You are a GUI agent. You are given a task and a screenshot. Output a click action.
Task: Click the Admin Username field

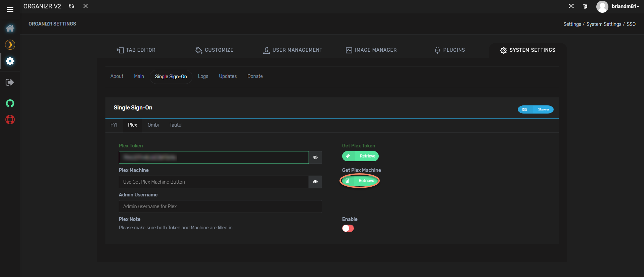click(x=220, y=206)
